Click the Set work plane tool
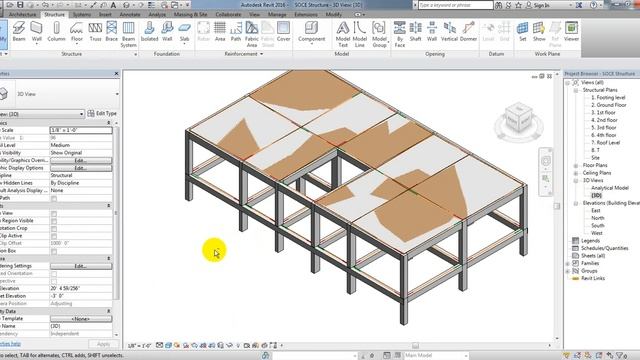640x360 pixels. point(522,32)
